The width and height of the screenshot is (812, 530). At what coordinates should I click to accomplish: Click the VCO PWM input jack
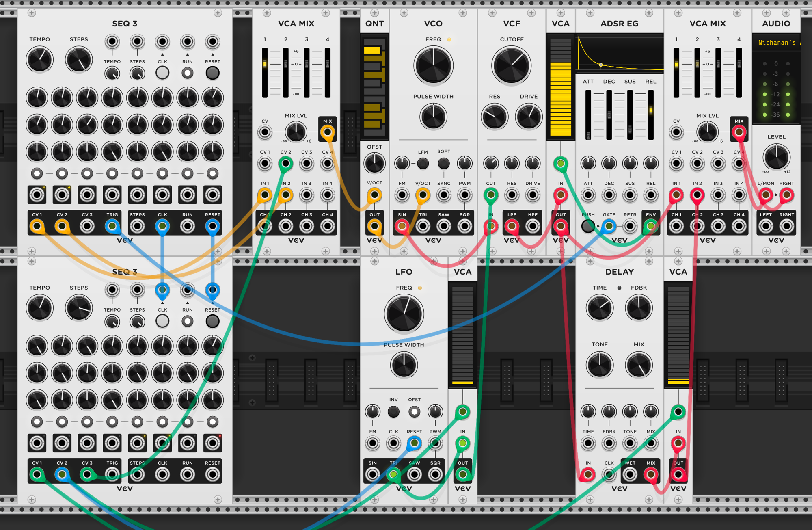464,195
